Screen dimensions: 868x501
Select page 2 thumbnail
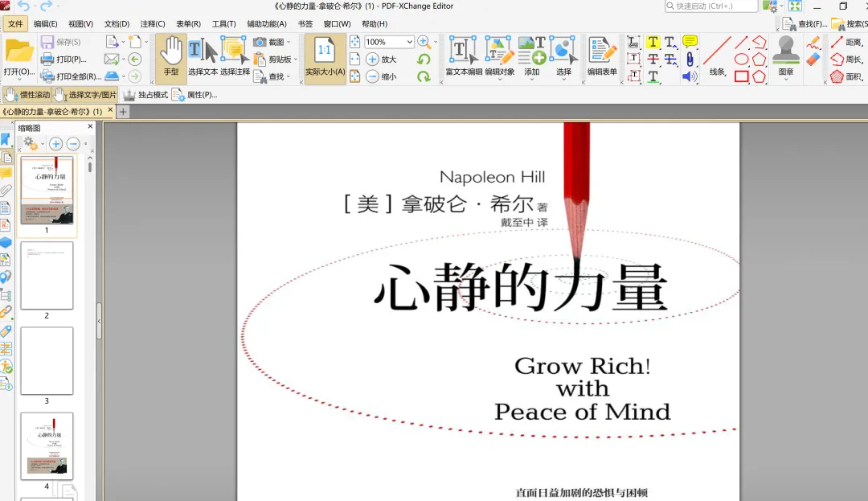[x=47, y=275]
